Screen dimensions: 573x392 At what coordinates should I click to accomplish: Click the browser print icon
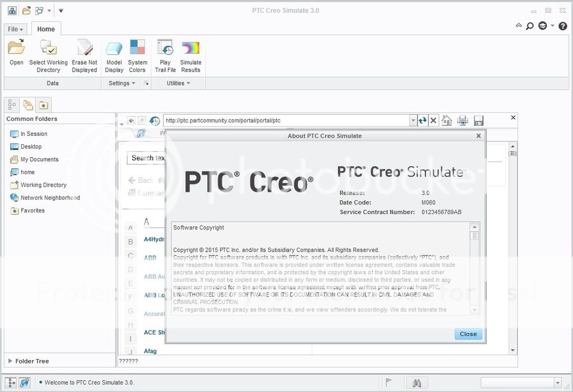pos(462,120)
